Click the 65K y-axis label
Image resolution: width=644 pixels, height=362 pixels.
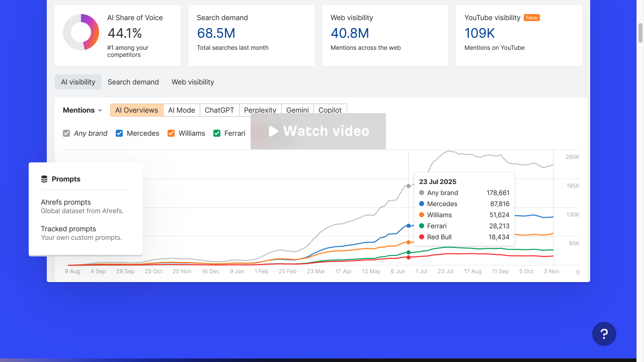(575, 243)
